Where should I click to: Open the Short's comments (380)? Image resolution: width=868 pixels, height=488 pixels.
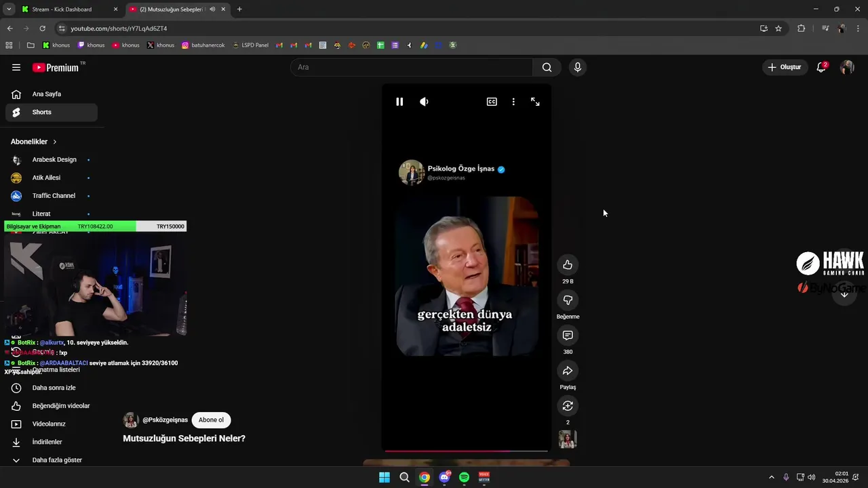(568, 335)
